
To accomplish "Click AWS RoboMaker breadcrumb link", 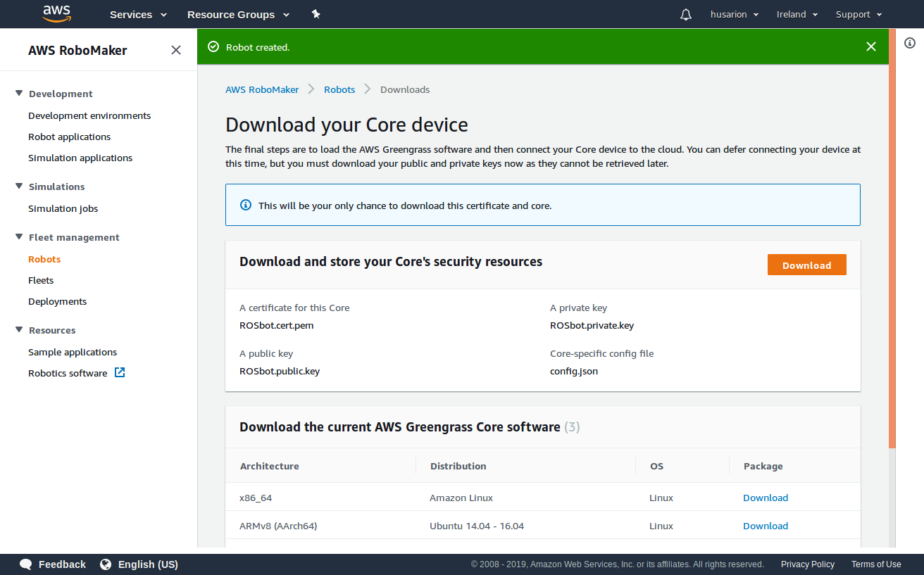I will (262, 89).
